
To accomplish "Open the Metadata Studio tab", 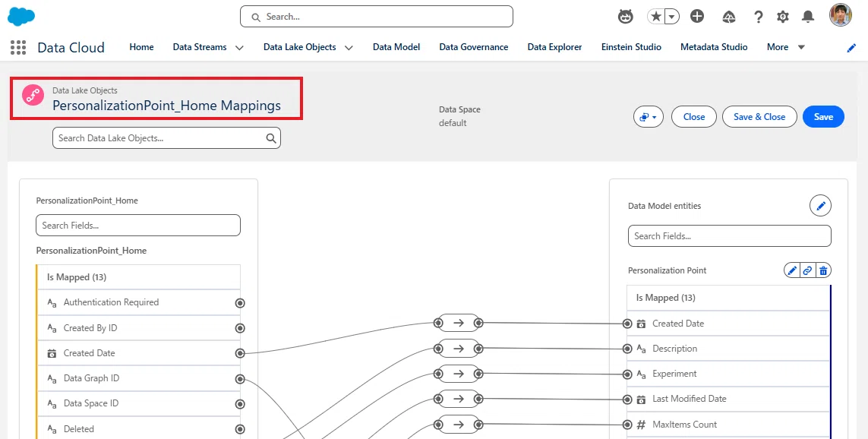I will tap(714, 47).
